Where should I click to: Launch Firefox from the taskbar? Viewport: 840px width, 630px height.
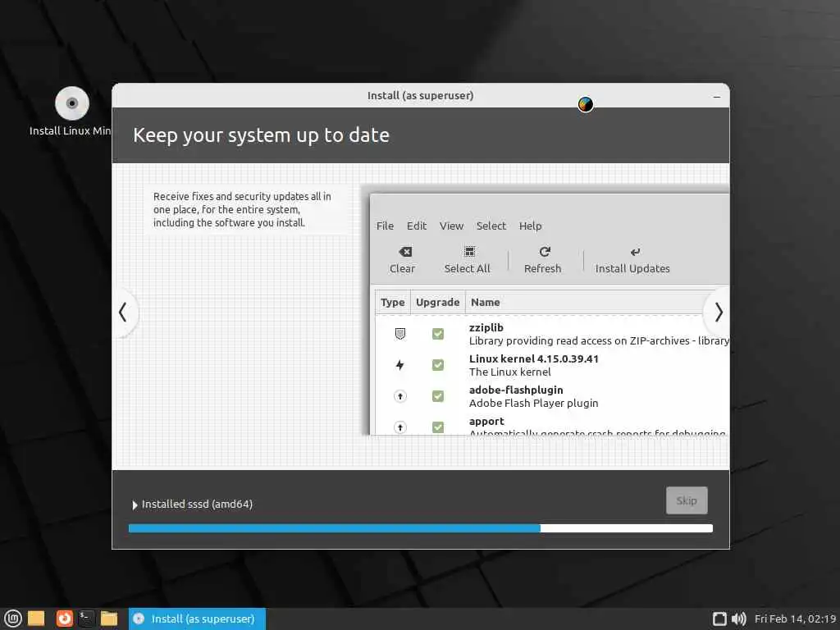tap(64, 619)
